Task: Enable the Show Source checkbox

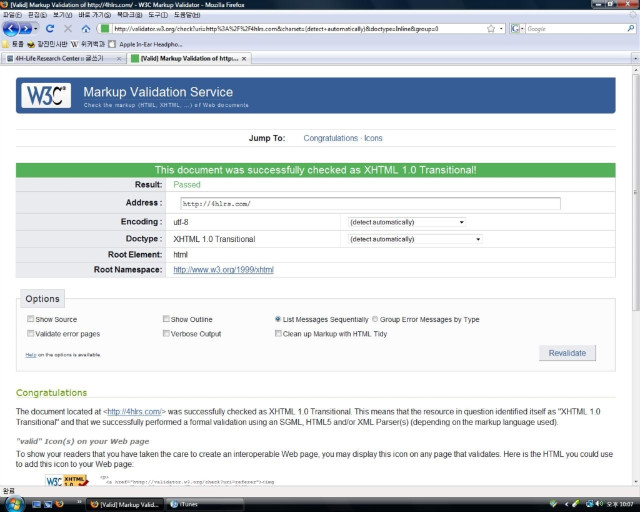Action: point(30,318)
